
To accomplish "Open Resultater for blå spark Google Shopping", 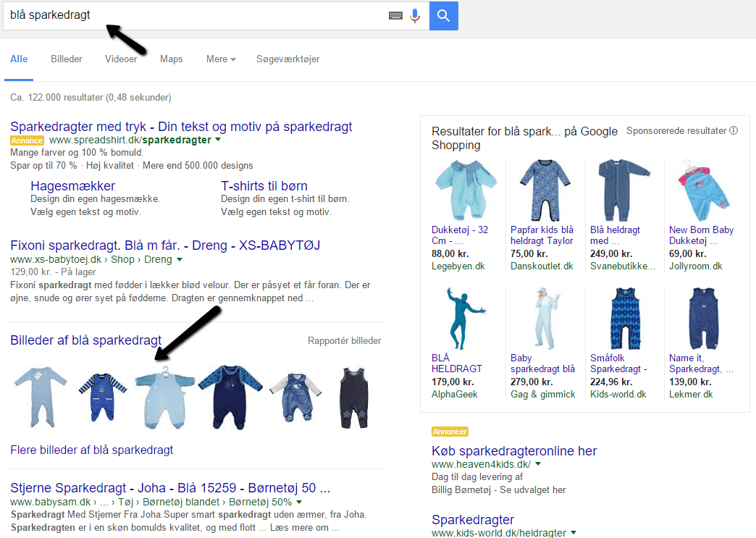I will click(x=524, y=138).
